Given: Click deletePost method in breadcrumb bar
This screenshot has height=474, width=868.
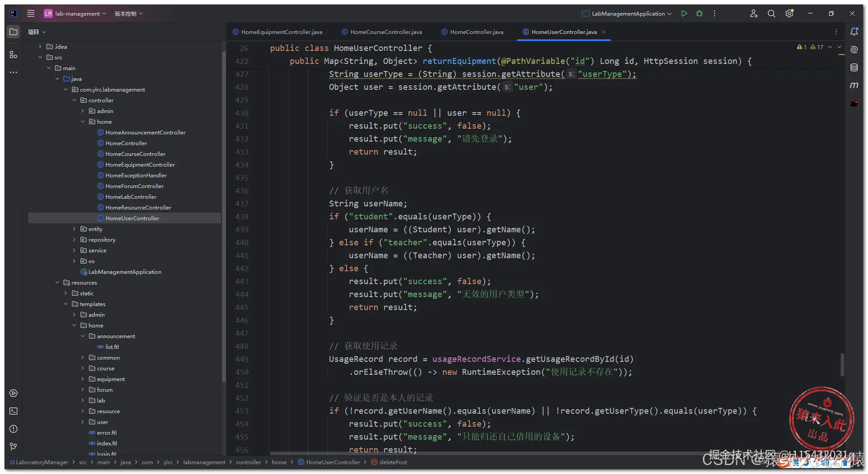Looking at the screenshot, I should (389, 462).
